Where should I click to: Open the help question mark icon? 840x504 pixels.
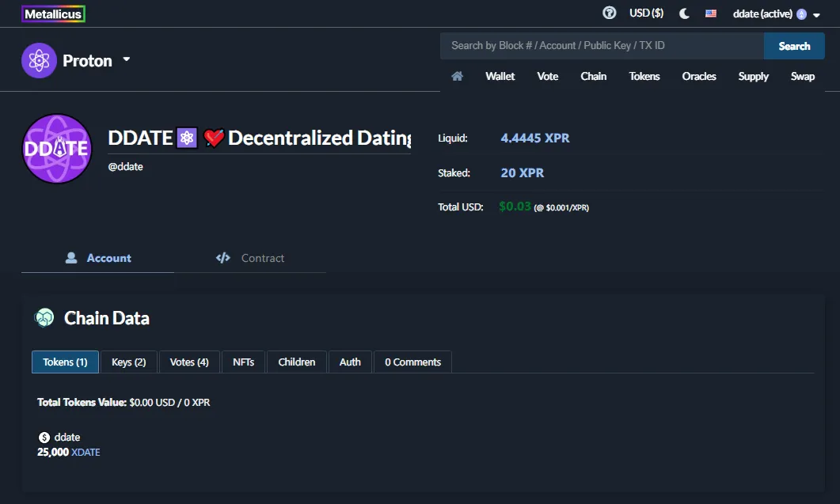609,13
